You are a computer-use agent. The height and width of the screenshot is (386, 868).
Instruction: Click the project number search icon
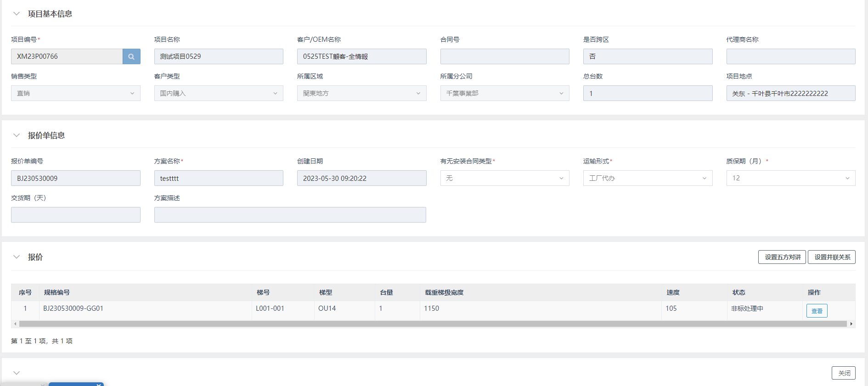click(x=131, y=56)
